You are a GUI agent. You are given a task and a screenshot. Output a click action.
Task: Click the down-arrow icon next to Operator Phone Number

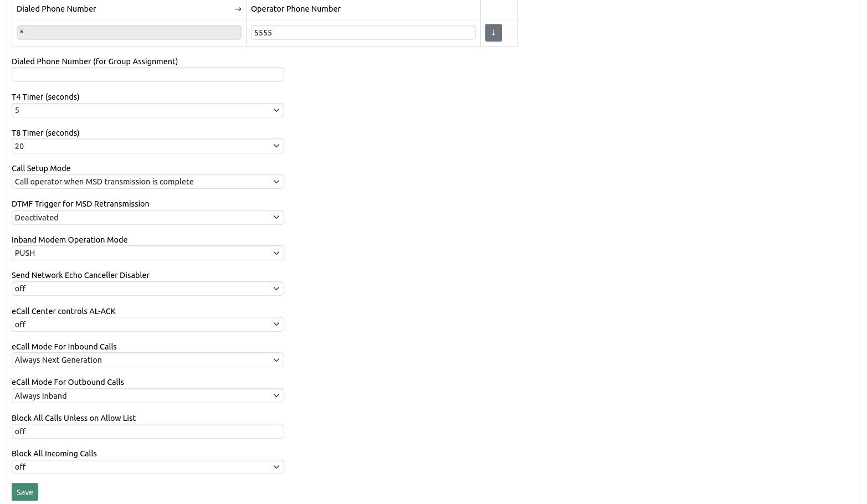pyautogui.click(x=493, y=32)
